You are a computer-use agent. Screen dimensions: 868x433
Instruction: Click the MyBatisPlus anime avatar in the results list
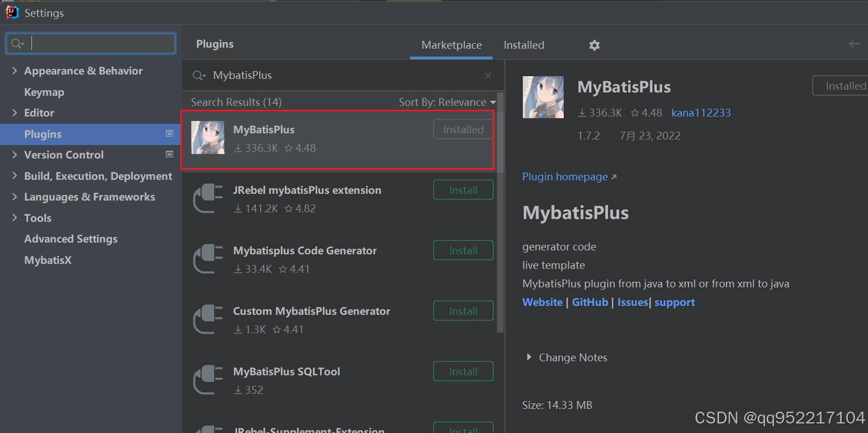[207, 138]
